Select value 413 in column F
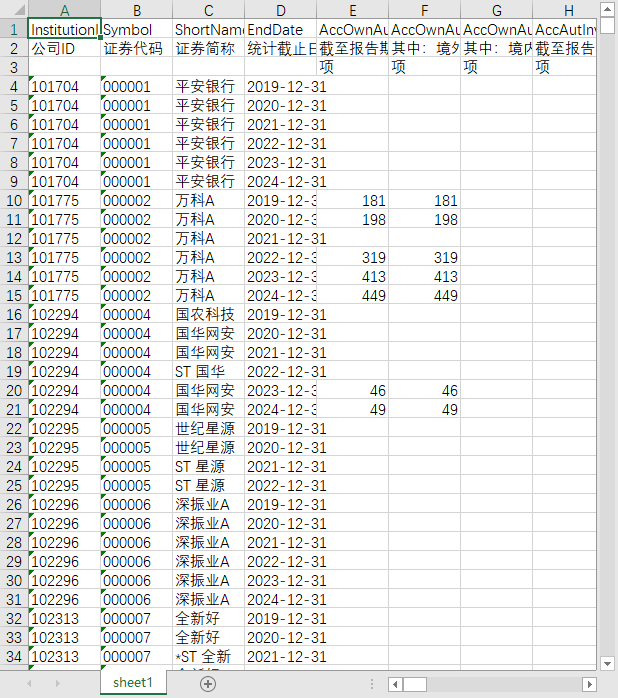618x698 pixels. tap(425, 276)
